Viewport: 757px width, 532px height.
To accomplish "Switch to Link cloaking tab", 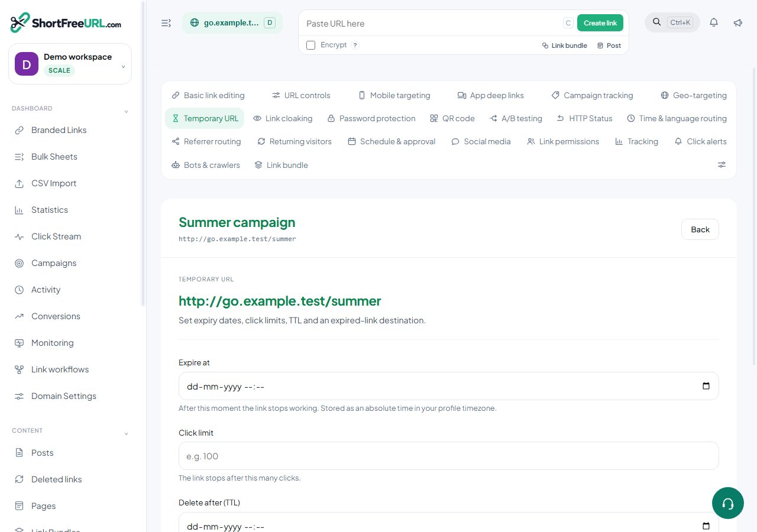I will pos(283,118).
